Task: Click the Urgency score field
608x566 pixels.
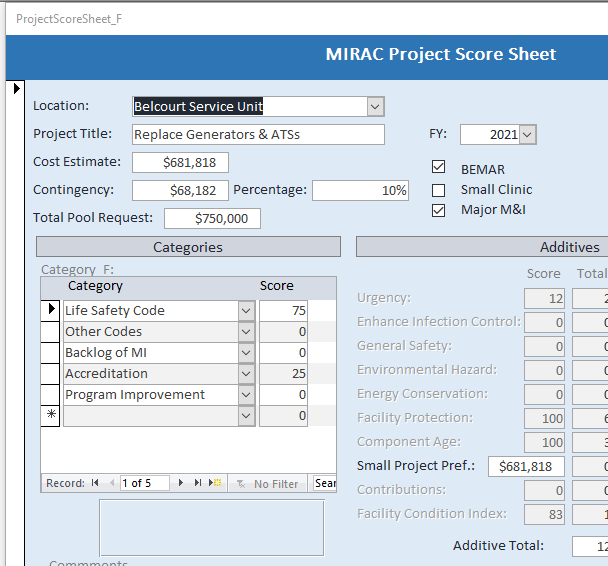Action: [544, 299]
